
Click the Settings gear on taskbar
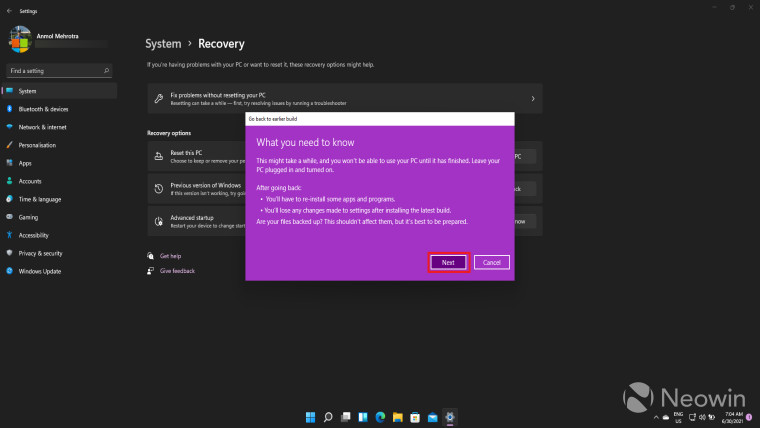(x=450, y=417)
